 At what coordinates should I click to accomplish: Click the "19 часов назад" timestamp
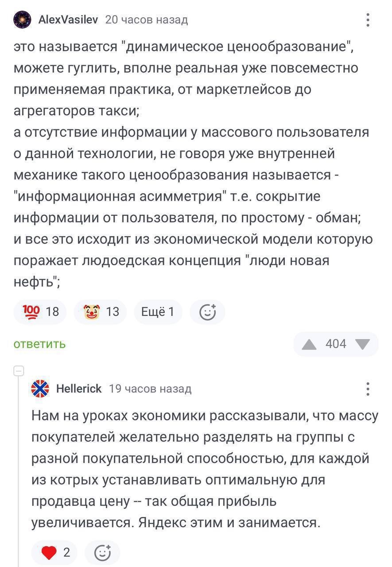click(x=150, y=389)
